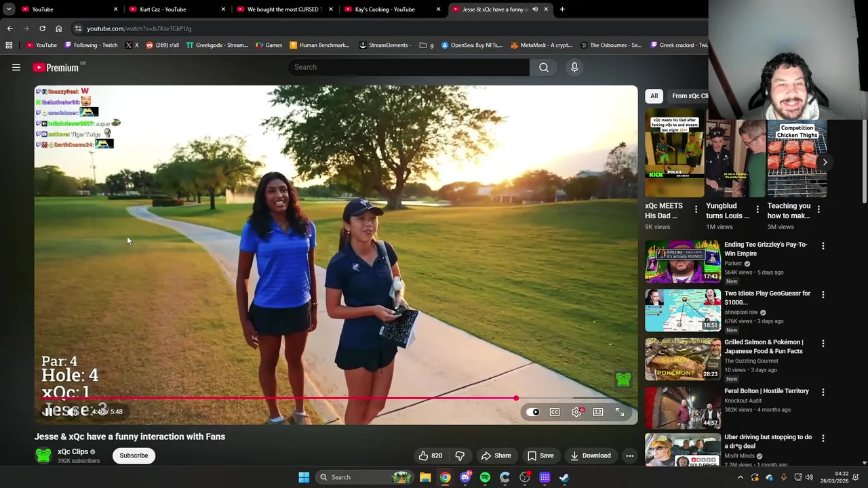Open Steam from the taskbar
Screen dimensions: 868x488
tap(564, 477)
